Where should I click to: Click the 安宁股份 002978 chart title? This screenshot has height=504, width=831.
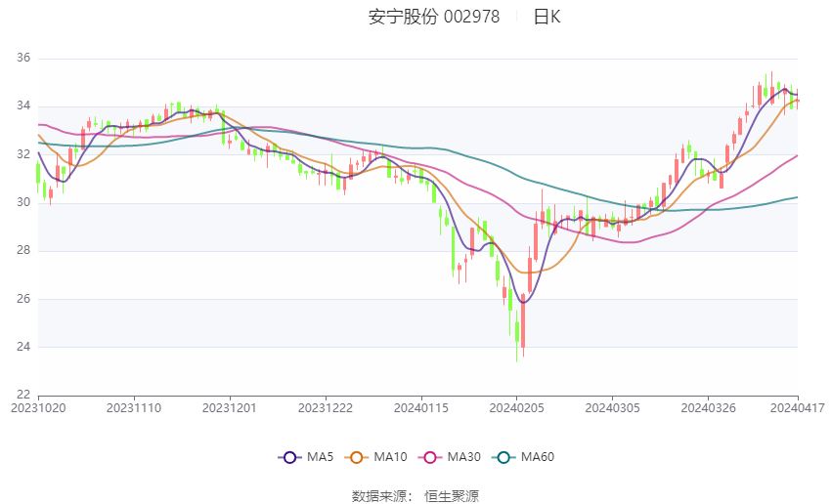434,17
